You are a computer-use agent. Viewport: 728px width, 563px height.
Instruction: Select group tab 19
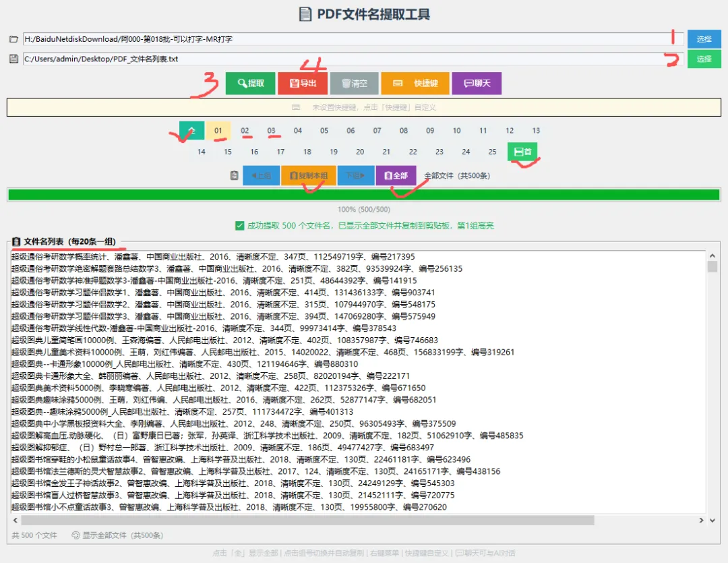pyautogui.click(x=334, y=152)
